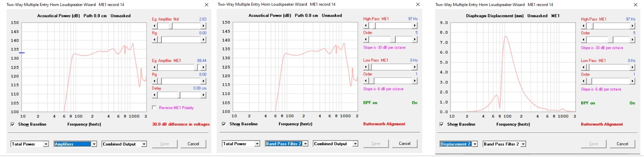Toggle Show Baseline in the Amplifiers window
The height and width of the screenshot is (157, 644).
click(x=12, y=124)
